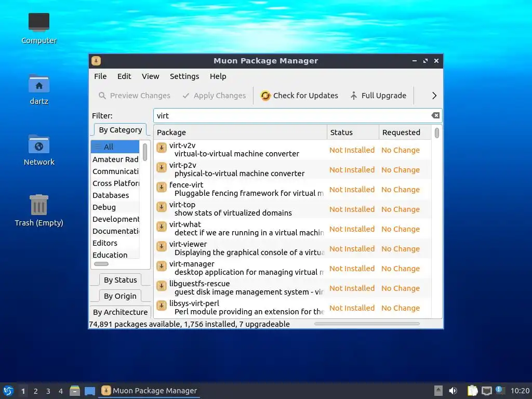The image size is (532, 399).
Task: Select the virt-manager package name
Action: 192,263
